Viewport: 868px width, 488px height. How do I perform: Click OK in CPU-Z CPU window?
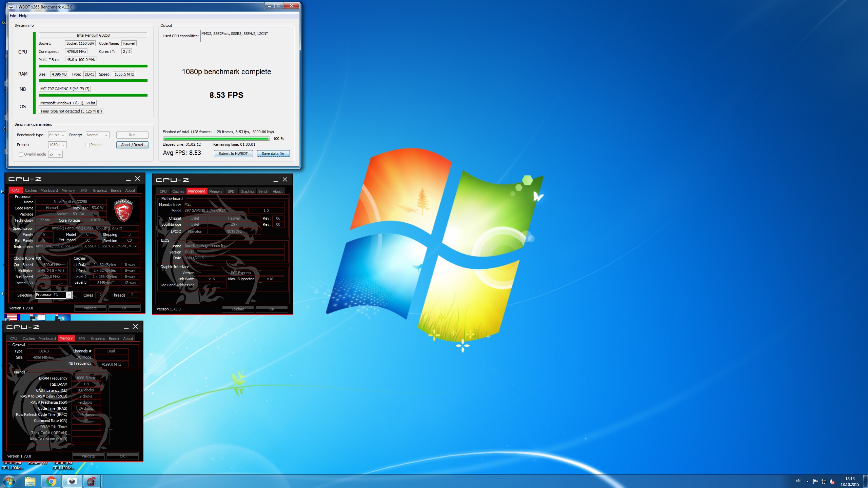[x=124, y=308]
